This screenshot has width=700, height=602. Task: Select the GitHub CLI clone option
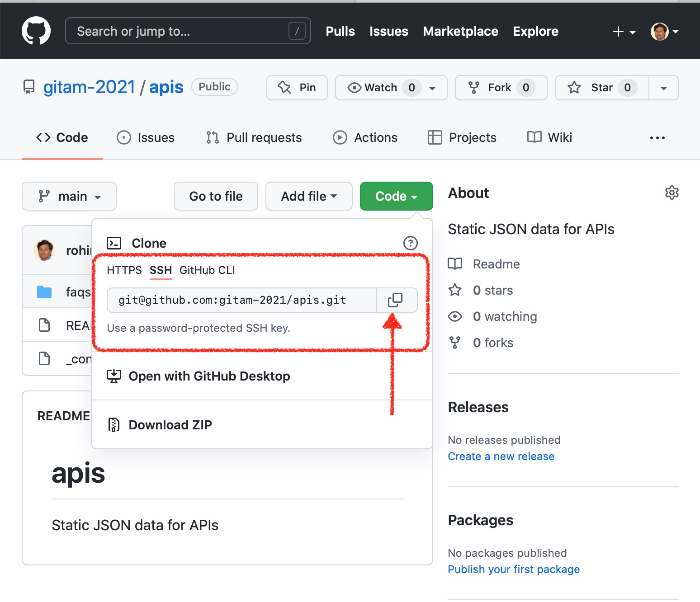tap(207, 270)
